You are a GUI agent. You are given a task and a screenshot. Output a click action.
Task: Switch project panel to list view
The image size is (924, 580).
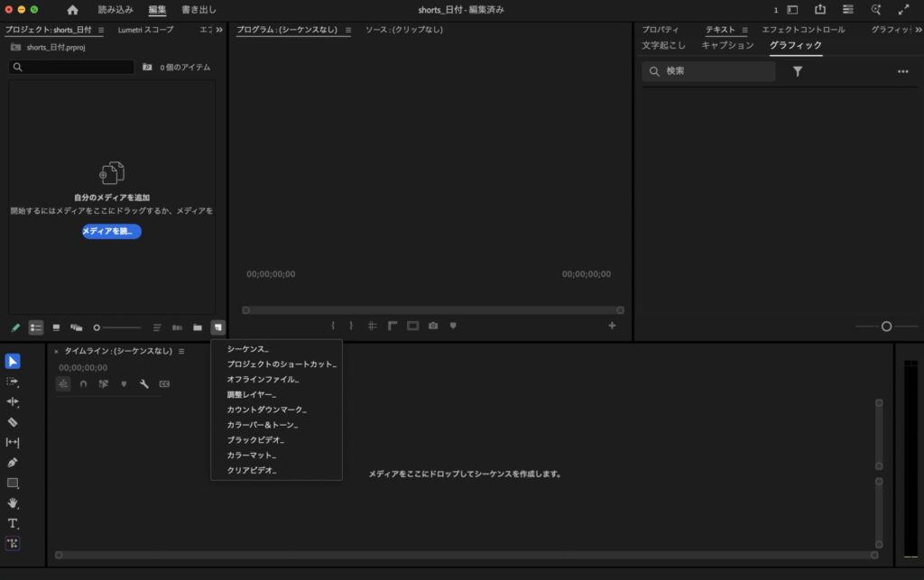(x=36, y=327)
